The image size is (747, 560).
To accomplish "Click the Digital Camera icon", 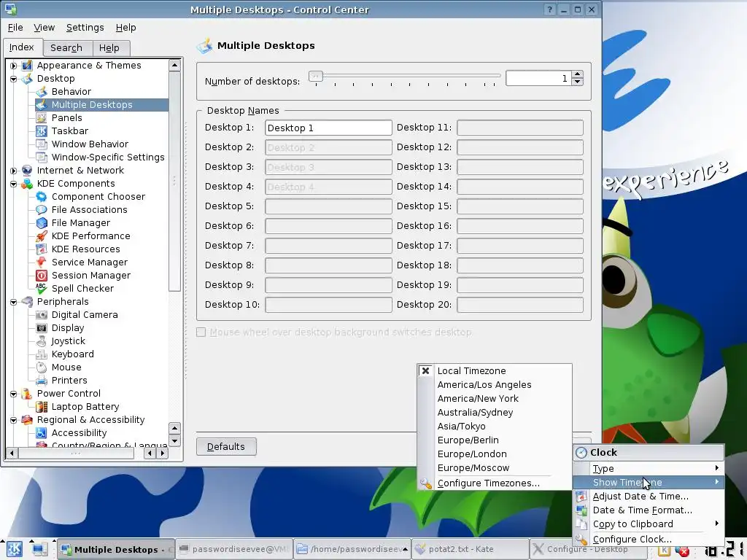I will pos(42,315).
